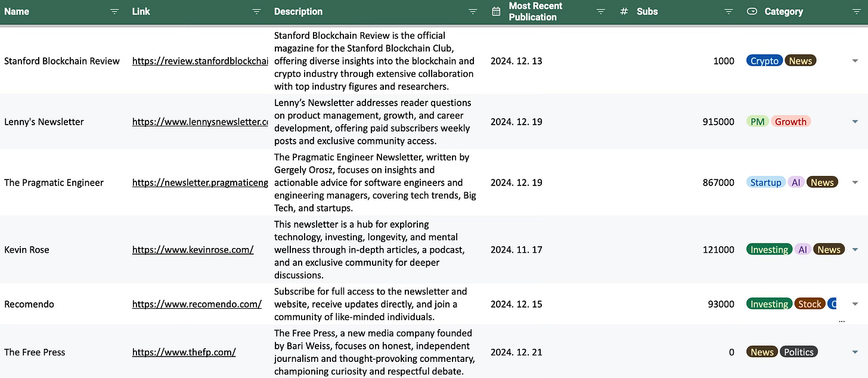Click the Link column header
Image resolution: width=868 pixels, height=378 pixels.
[x=141, y=11]
